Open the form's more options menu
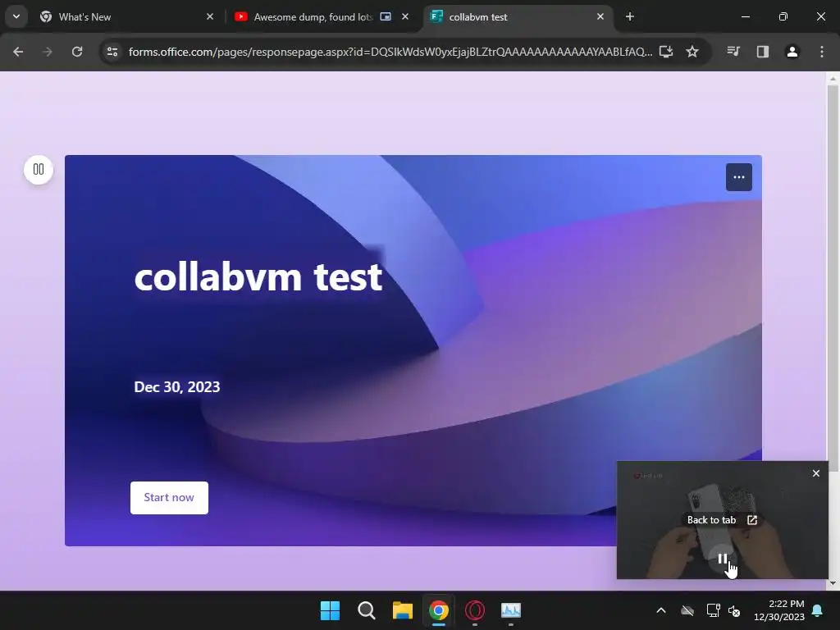Viewport: 840px width, 630px height. point(739,177)
